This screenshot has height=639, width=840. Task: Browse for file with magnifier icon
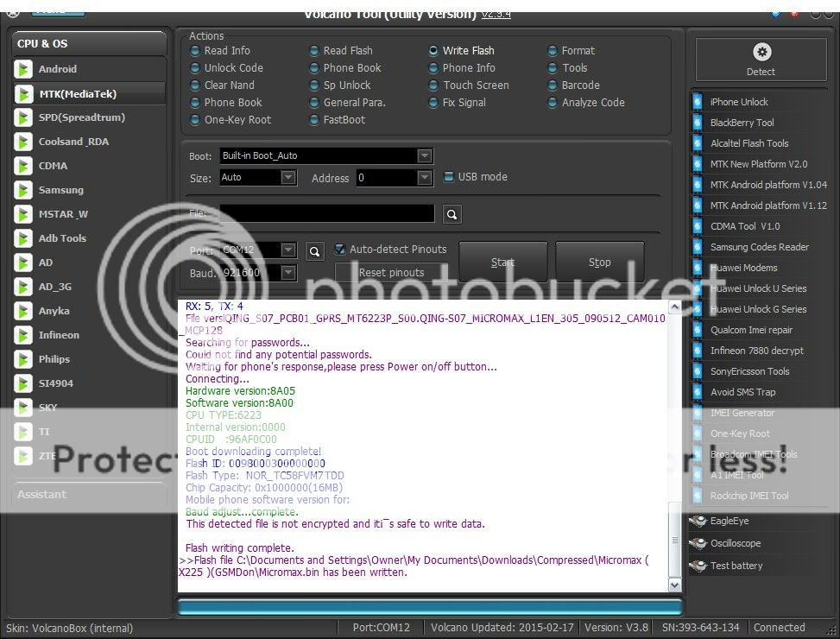tap(452, 214)
